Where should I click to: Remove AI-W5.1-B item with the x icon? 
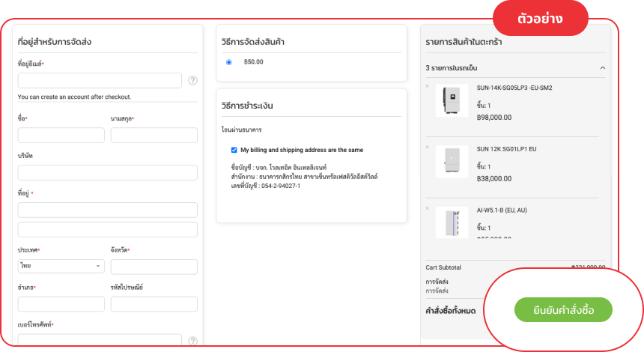pyautogui.click(x=427, y=208)
